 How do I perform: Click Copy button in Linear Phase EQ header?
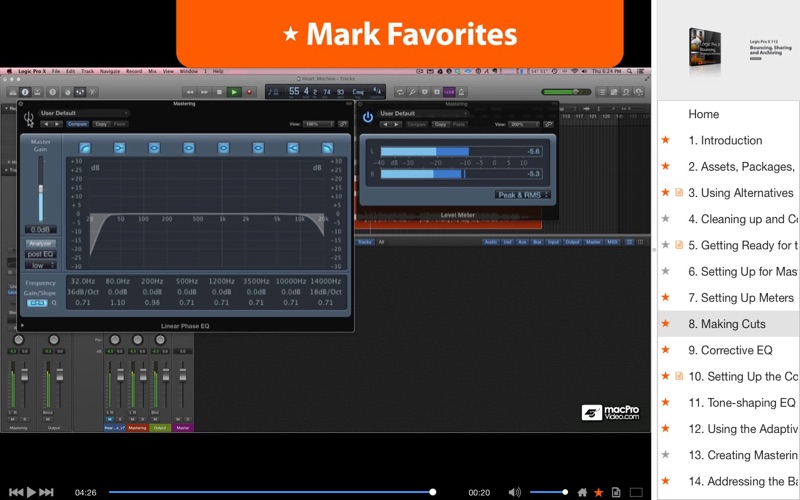[101, 124]
